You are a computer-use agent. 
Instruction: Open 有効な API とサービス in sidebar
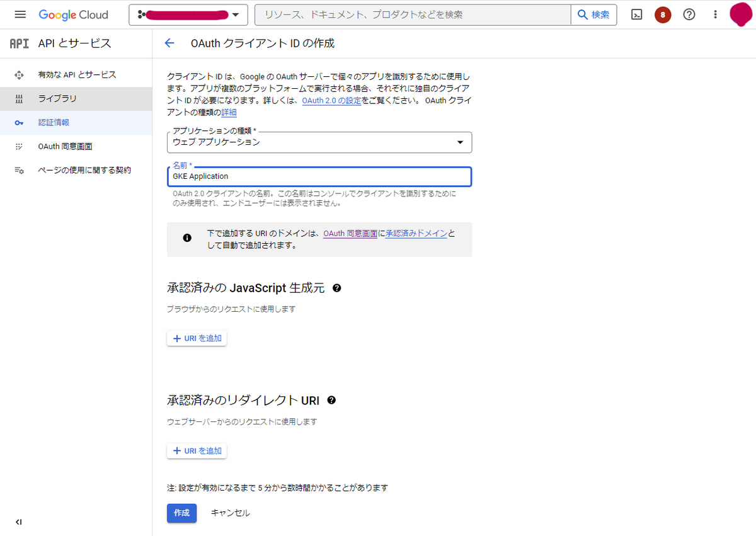(x=76, y=75)
